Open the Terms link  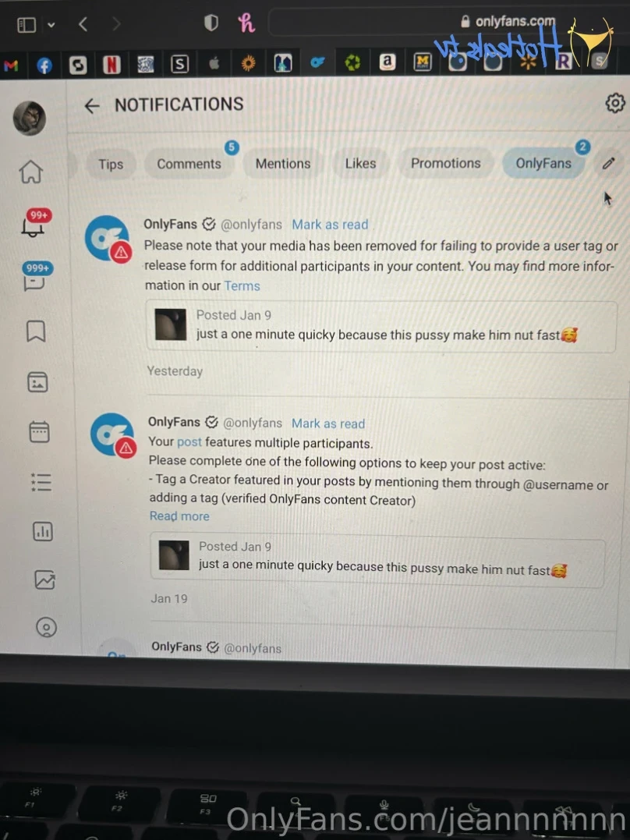pyautogui.click(x=242, y=286)
